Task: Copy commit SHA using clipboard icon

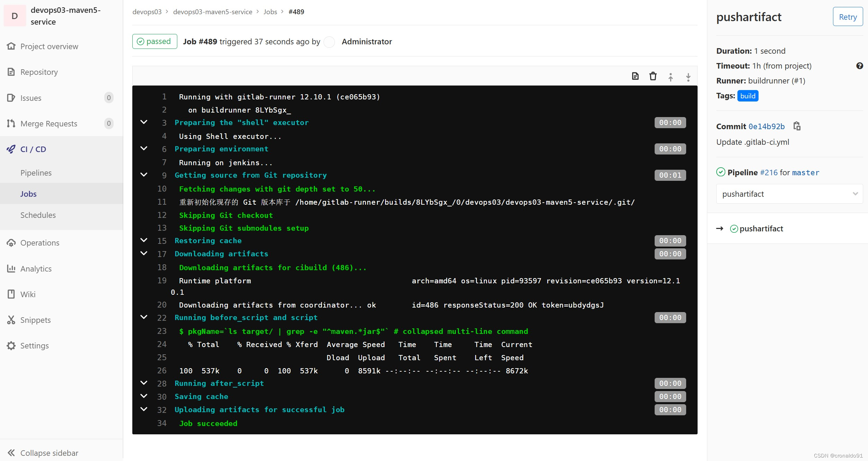Action: click(x=797, y=126)
